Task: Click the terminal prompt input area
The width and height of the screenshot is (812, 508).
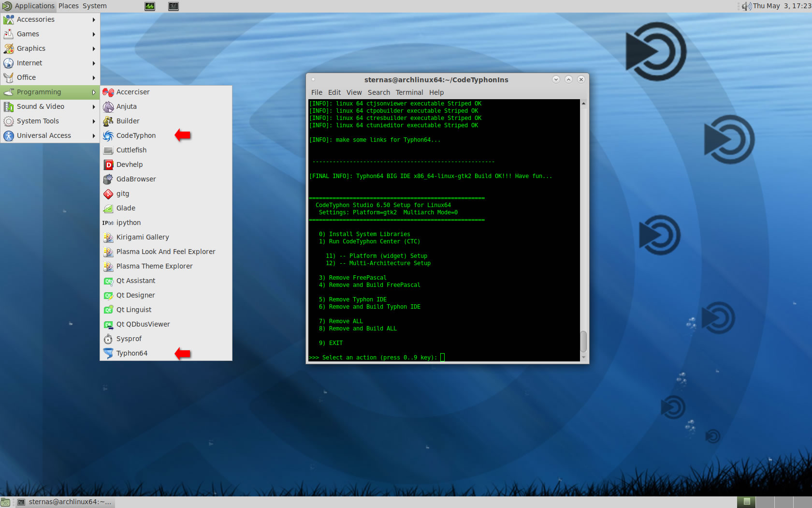Action: (442, 358)
